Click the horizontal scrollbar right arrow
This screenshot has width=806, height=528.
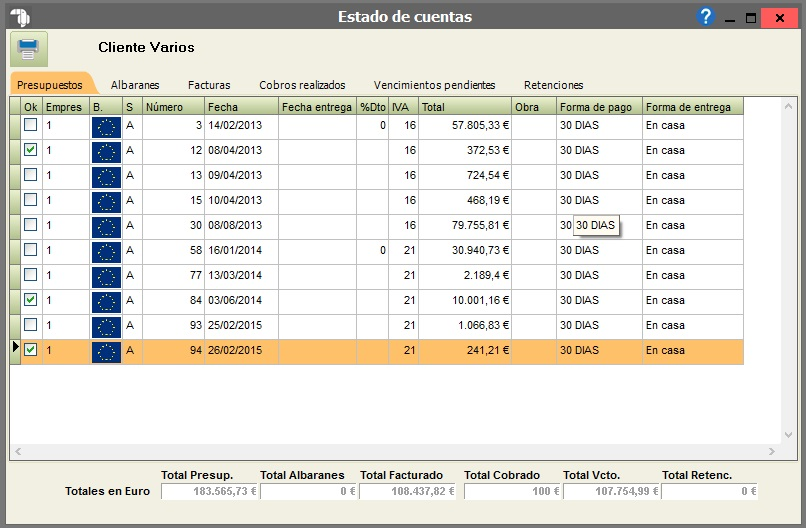tap(772, 451)
